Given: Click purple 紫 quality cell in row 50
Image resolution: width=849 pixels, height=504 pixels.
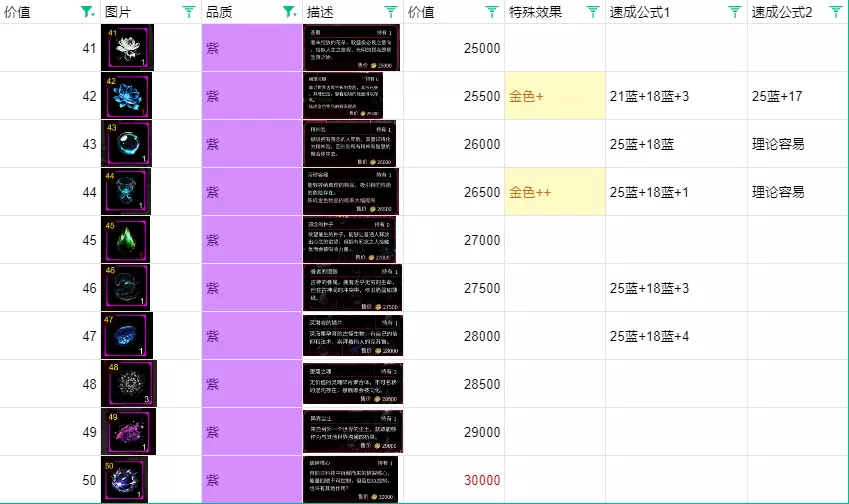Looking at the screenshot, I should (252, 480).
